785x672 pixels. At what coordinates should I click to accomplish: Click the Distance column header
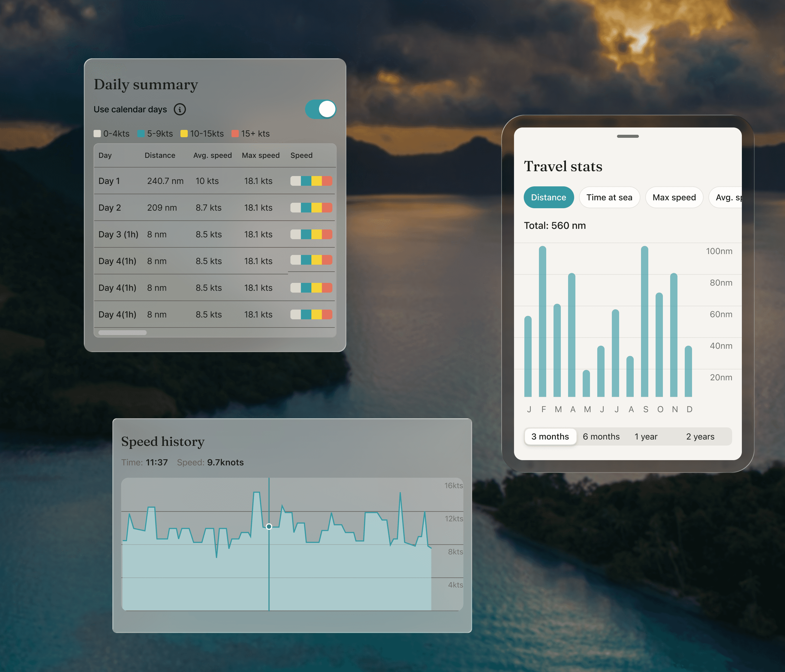[160, 155]
